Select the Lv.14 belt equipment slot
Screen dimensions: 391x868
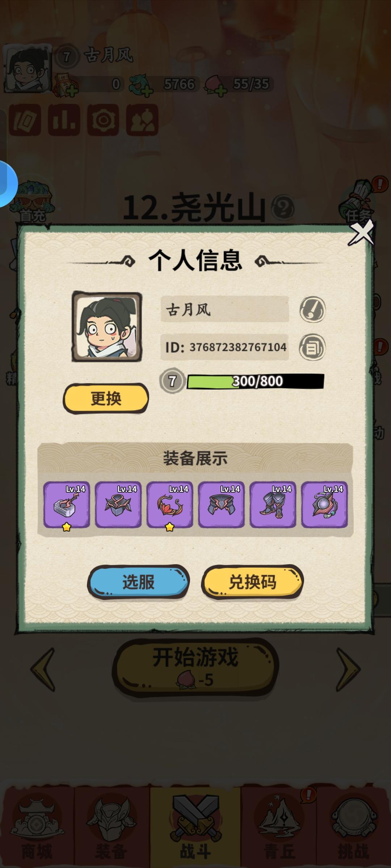coord(221,505)
